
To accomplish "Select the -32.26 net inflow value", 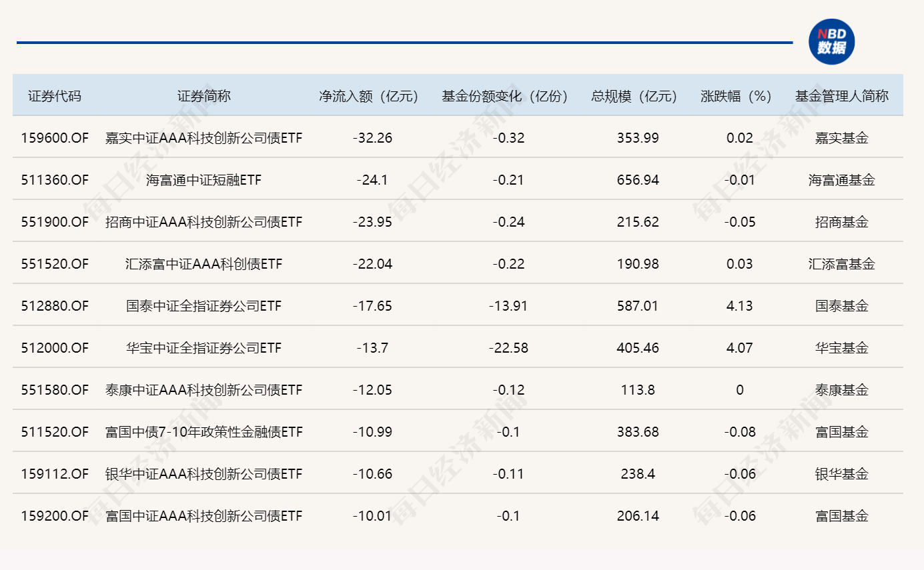I will click(372, 138).
